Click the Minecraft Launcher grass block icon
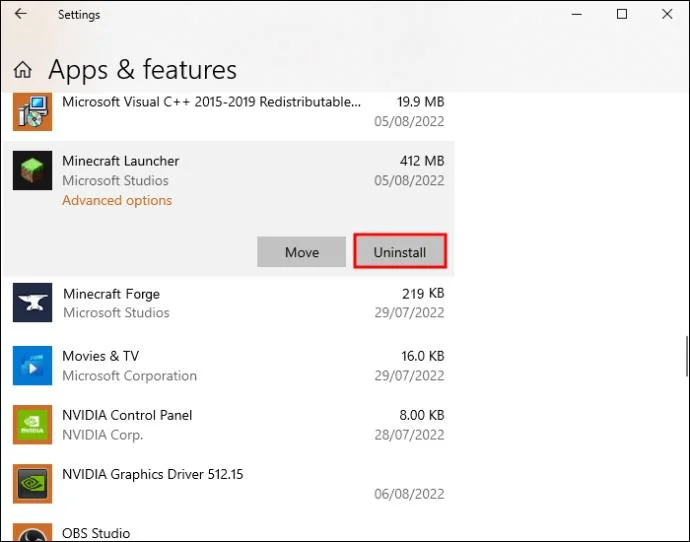 click(33, 171)
